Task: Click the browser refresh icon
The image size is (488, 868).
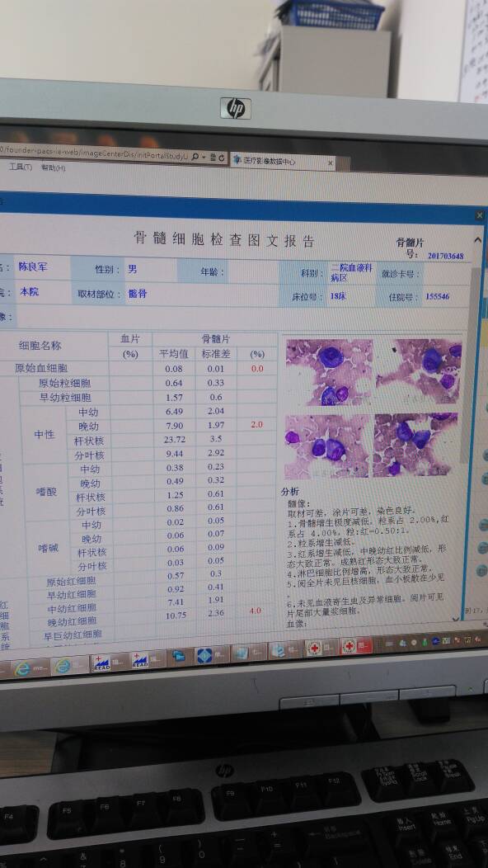Action: point(222,158)
